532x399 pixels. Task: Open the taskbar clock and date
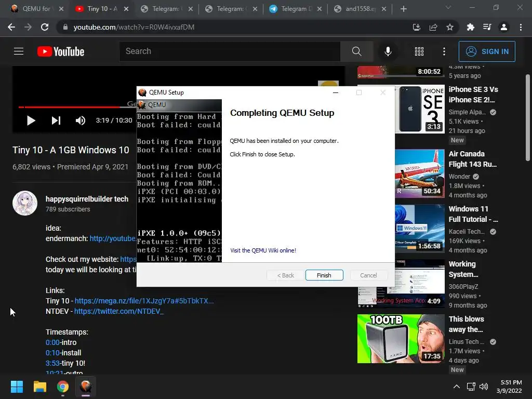(x=509, y=387)
